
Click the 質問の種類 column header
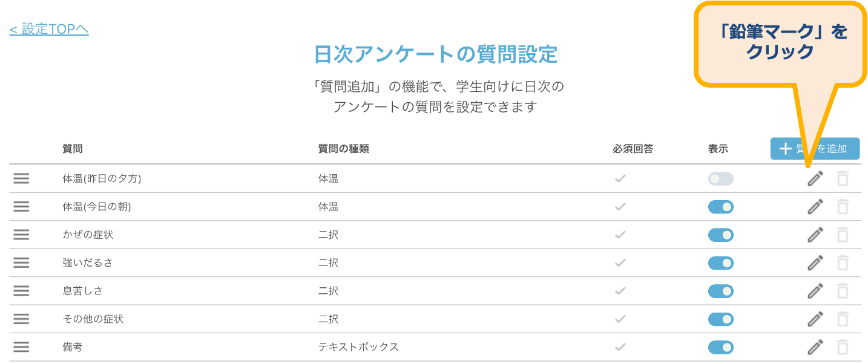(343, 149)
